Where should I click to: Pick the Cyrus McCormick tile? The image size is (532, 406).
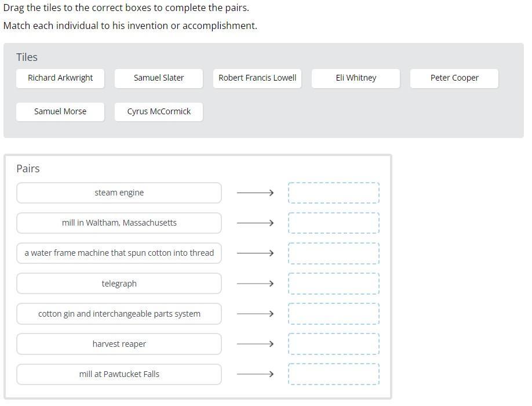[159, 111]
